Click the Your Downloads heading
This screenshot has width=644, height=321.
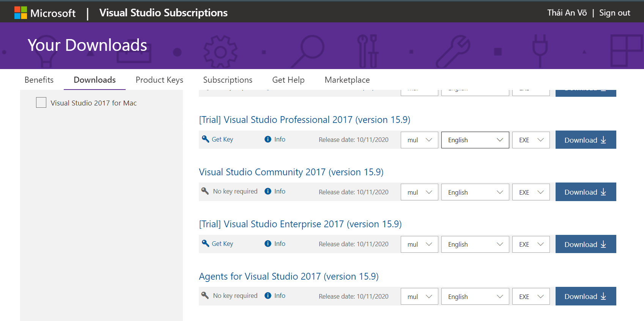[x=87, y=45]
